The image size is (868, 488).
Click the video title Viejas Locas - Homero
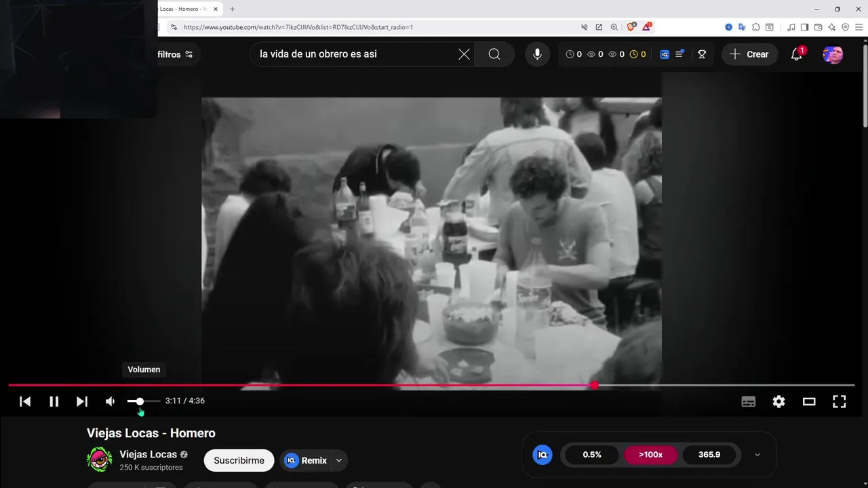[151, 433]
